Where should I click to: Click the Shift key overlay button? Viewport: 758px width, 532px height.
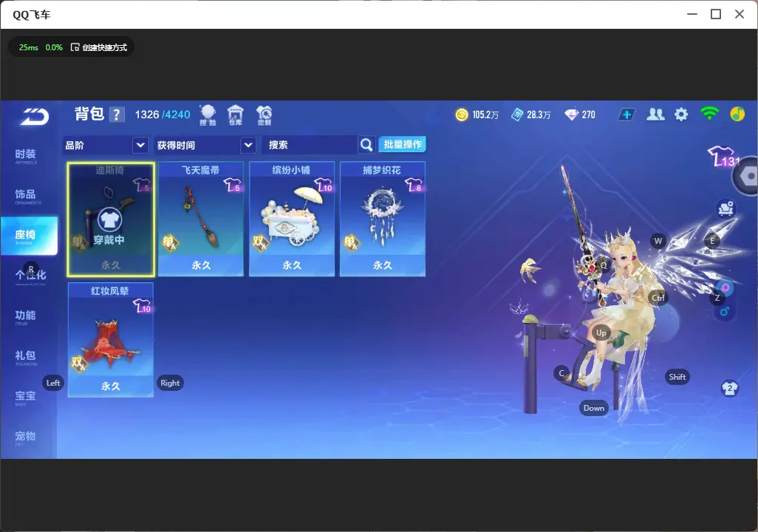click(677, 378)
